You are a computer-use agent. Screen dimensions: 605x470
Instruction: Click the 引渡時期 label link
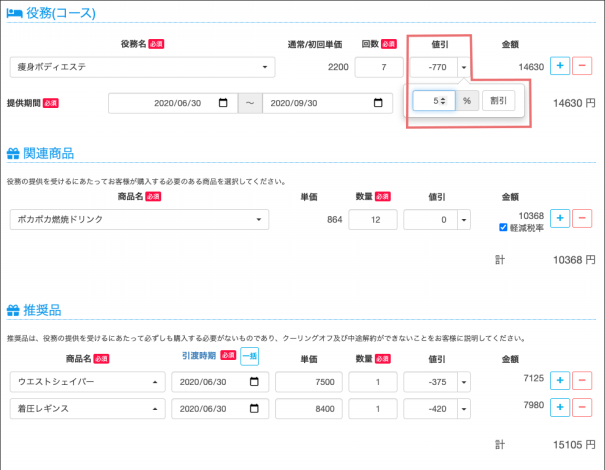(199, 355)
